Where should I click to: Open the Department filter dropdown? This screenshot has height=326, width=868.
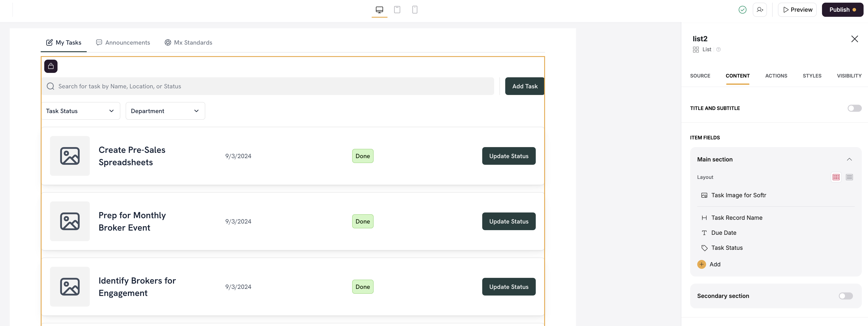pos(165,111)
